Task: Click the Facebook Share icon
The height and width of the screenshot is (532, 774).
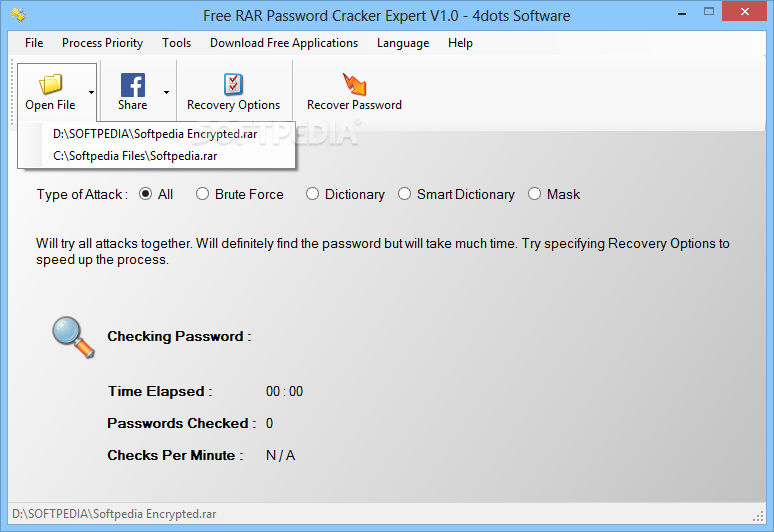Action: coord(133,85)
